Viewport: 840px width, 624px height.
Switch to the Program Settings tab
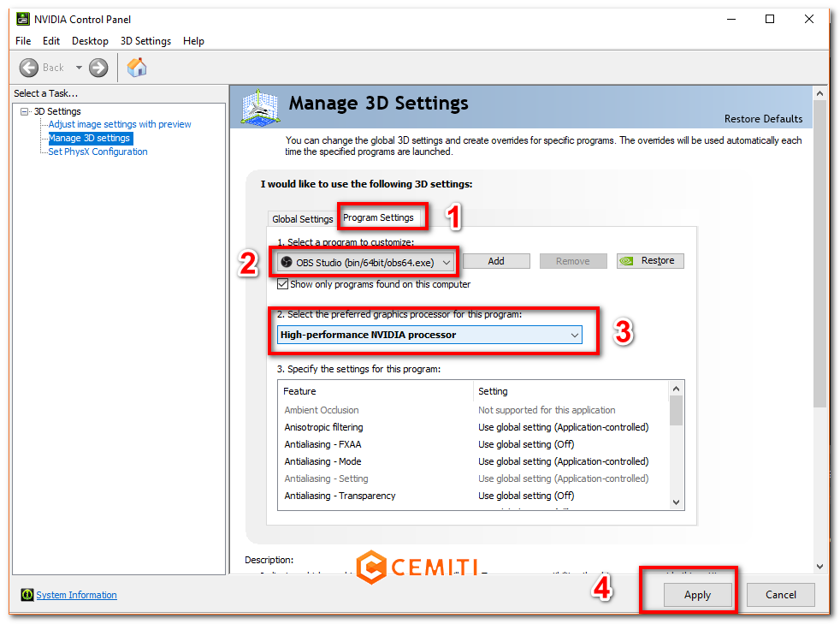(x=378, y=217)
